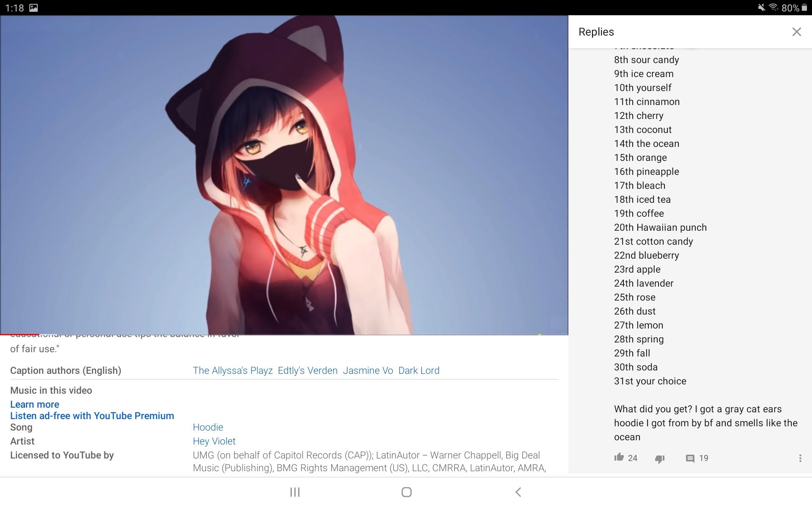
Task: Tap the anime girl video player
Action: pyautogui.click(x=284, y=175)
